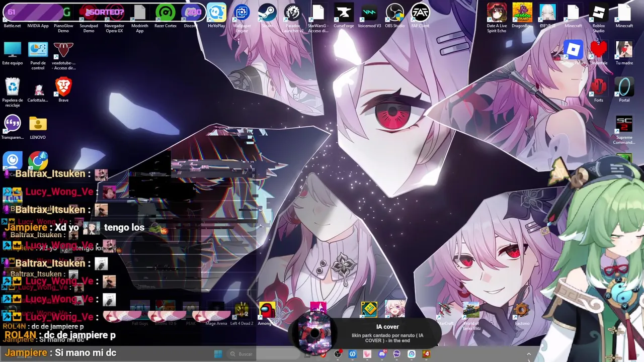Show hidden system tray icons

(x=528, y=354)
